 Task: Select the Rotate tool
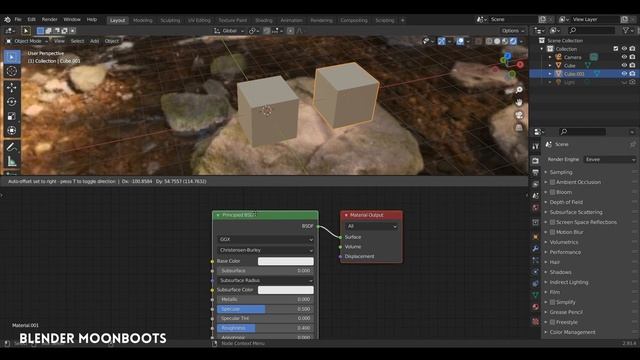pyautogui.click(x=12, y=102)
